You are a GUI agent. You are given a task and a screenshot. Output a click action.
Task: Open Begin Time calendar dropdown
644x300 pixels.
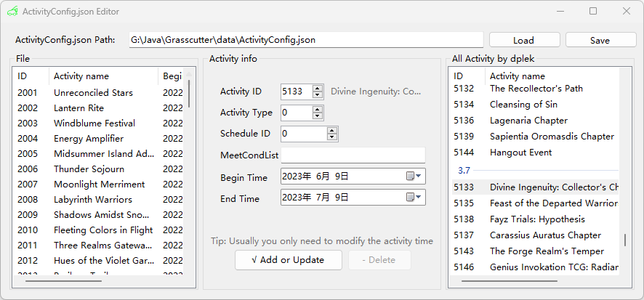(414, 177)
